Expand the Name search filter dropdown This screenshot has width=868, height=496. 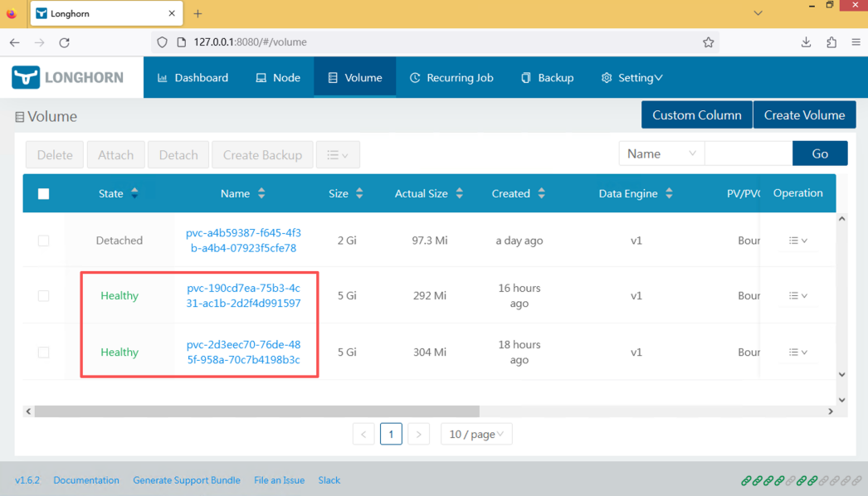tap(661, 154)
